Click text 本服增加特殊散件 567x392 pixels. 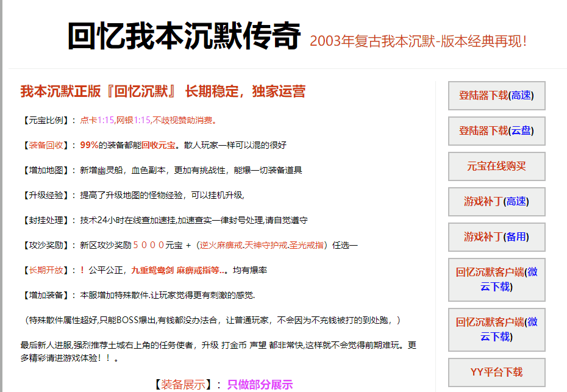(114, 295)
